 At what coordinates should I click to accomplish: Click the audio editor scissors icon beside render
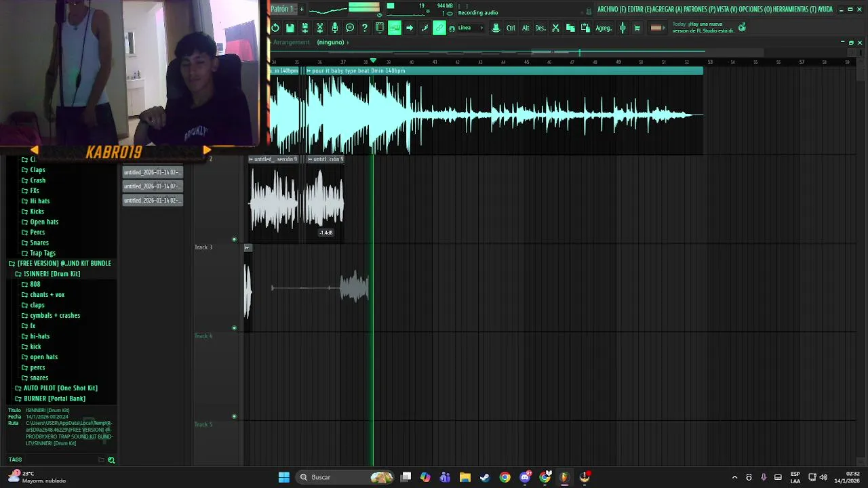click(320, 28)
